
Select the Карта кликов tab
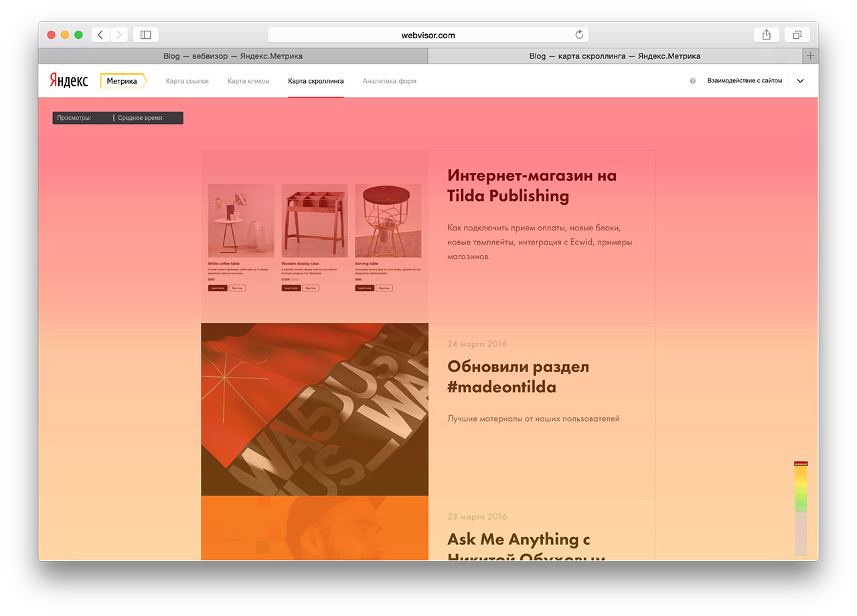tap(248, 81)
